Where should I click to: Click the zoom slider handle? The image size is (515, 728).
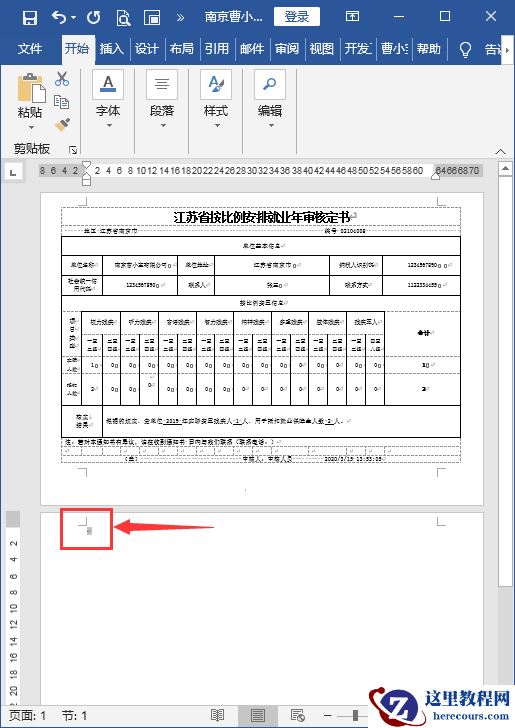click(355, 715)
